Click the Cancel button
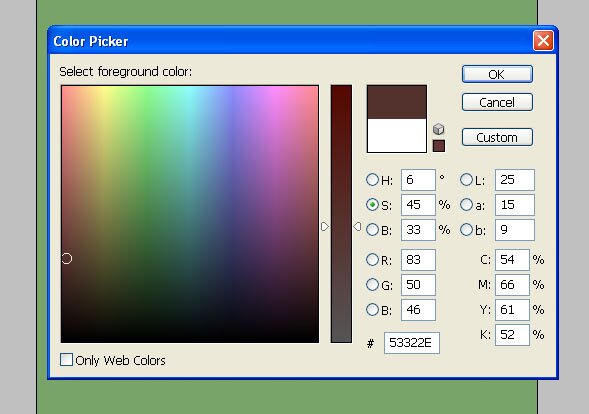The image size is (589, 414). point(497,102)
